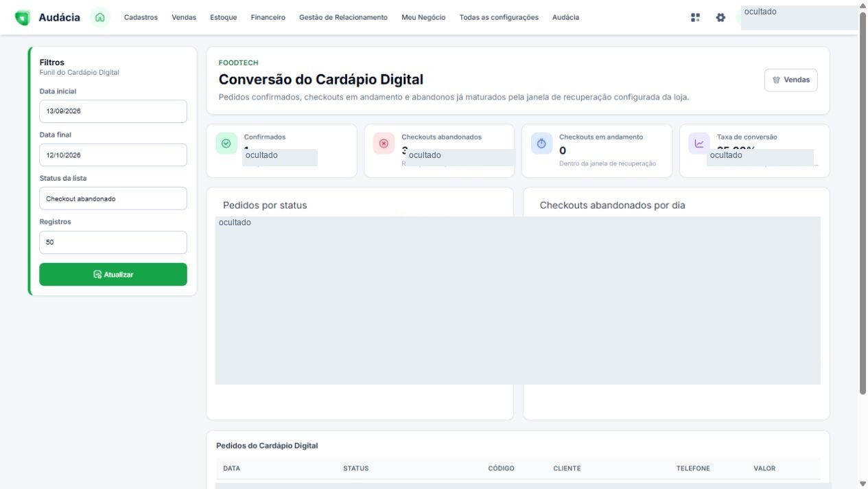Open the Estoque menu
The width and height of the screenshot is (868, 489).
coord(224,17)
